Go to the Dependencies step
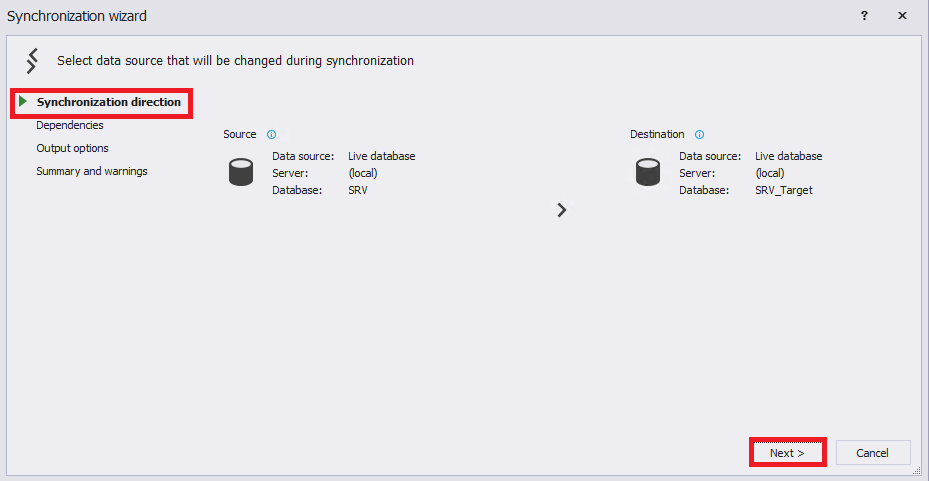This screenshot has width=929, height=481. 70,125
